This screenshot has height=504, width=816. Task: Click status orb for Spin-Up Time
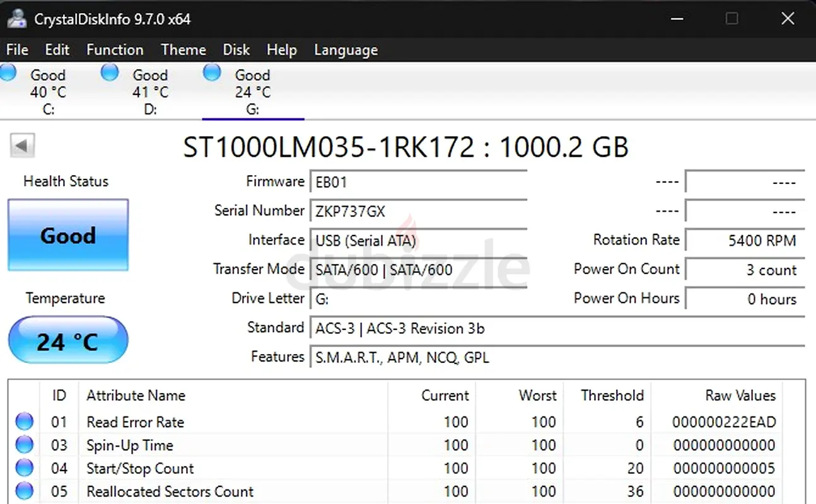point(24,445)
